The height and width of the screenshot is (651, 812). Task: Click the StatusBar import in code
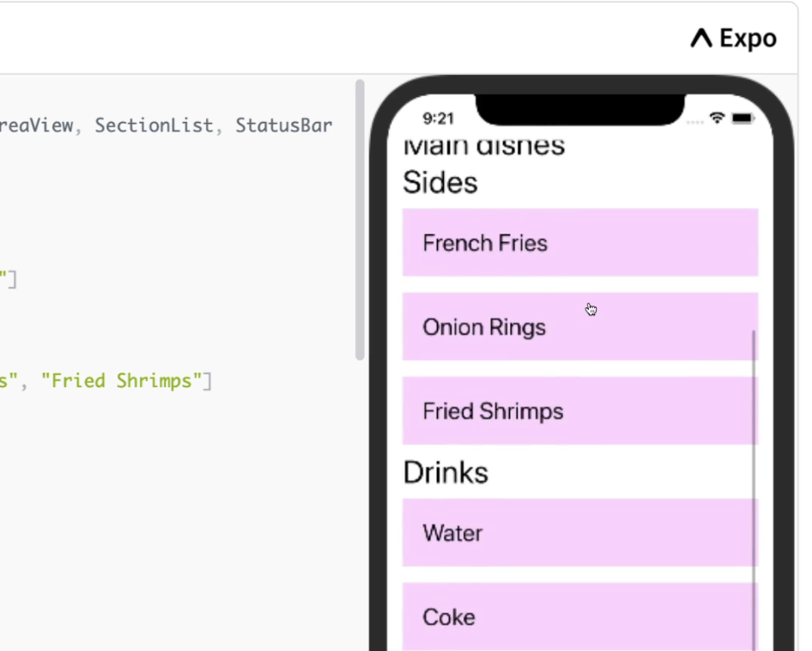(x=284, y=125)
